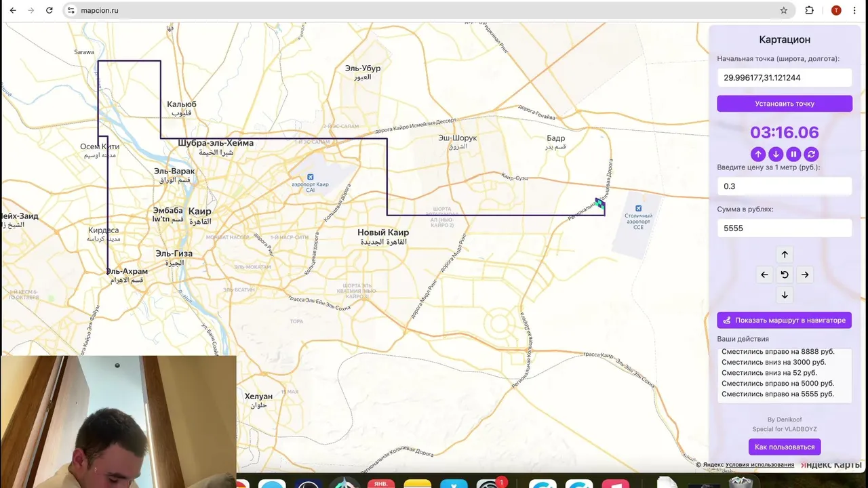Click the Каир city label on the map

199,211
